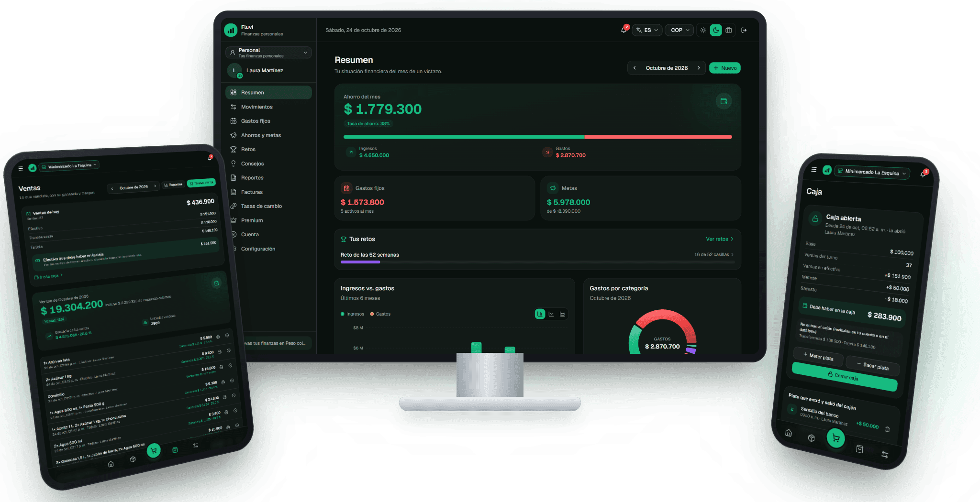This screenshot has height=502, width=980.
Task: Open notifications bell on the desktop screen
Action: tap(624, 30)
